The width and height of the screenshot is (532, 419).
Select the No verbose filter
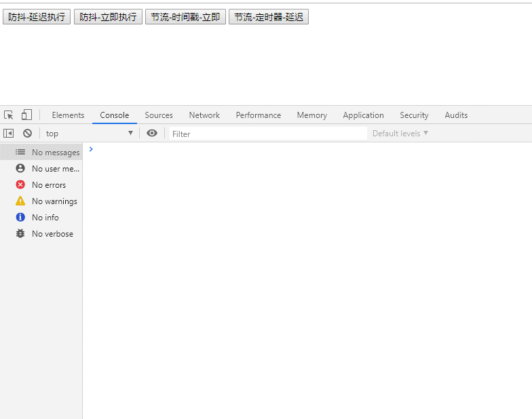point(52,234)
